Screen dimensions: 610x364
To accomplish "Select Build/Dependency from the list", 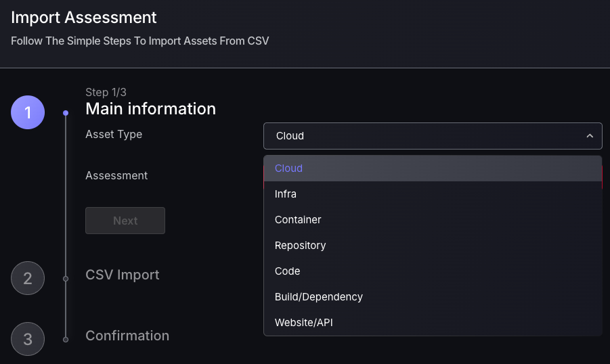I will (319, 297).
